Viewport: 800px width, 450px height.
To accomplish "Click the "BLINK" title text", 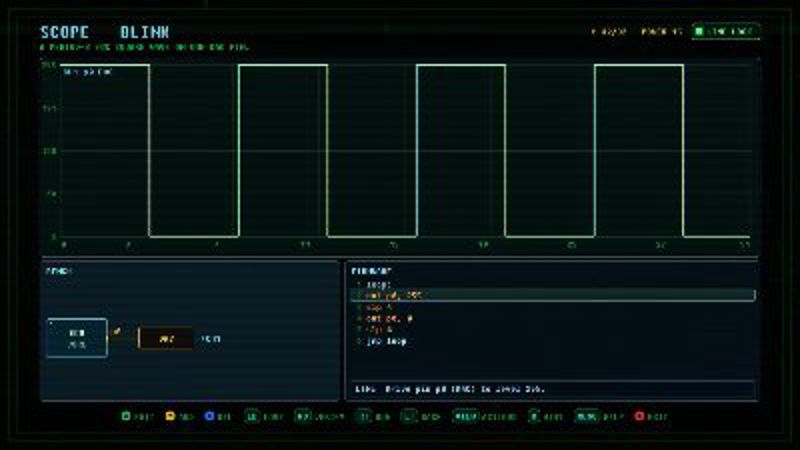I will (144, 32).
